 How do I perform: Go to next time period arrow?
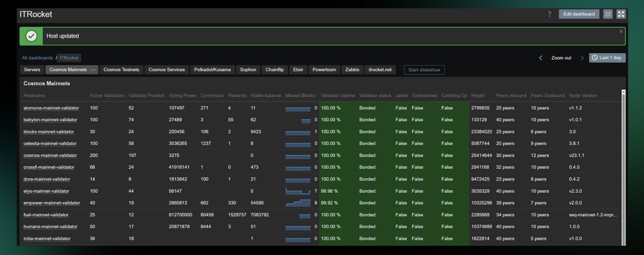582,58
